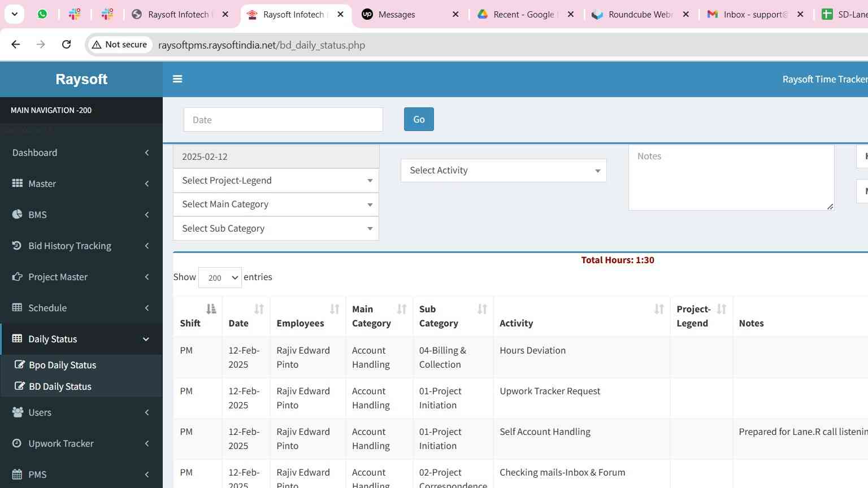Click the 2025-02-12 date field
This screenshot has height=488, width=868.
tap(276, 156)
